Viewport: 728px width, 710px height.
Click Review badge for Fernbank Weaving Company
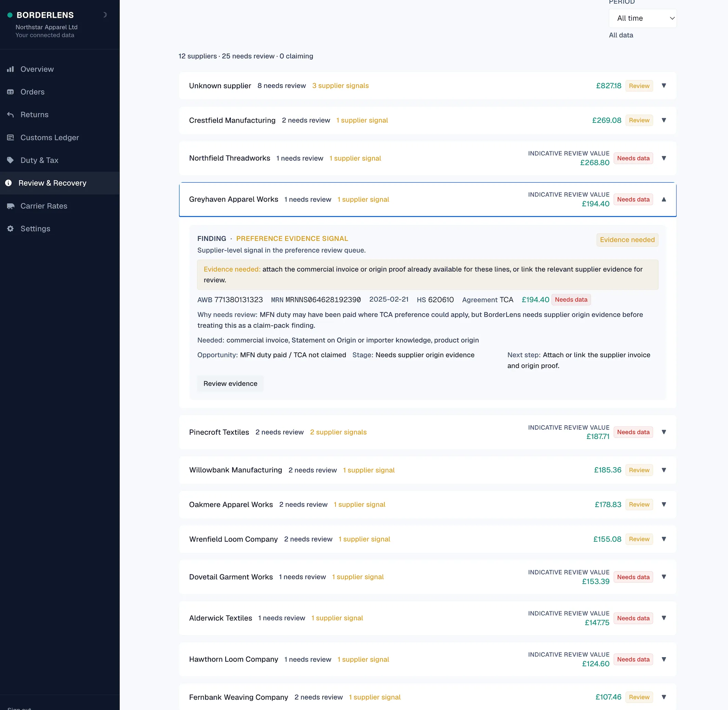point(639,697)
